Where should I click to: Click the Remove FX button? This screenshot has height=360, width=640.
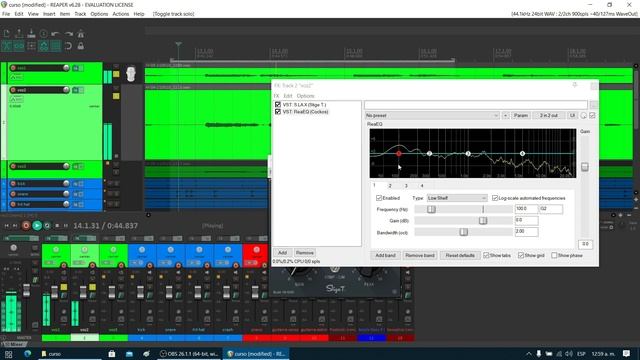tap(304, 253)
